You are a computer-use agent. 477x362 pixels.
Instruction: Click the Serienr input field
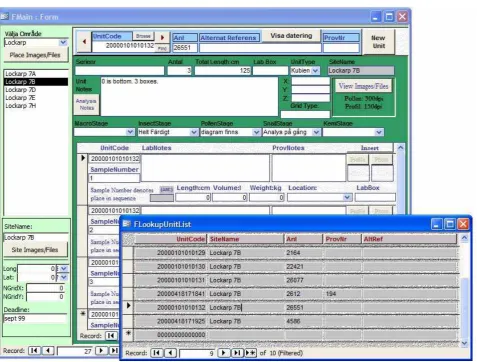120,71
